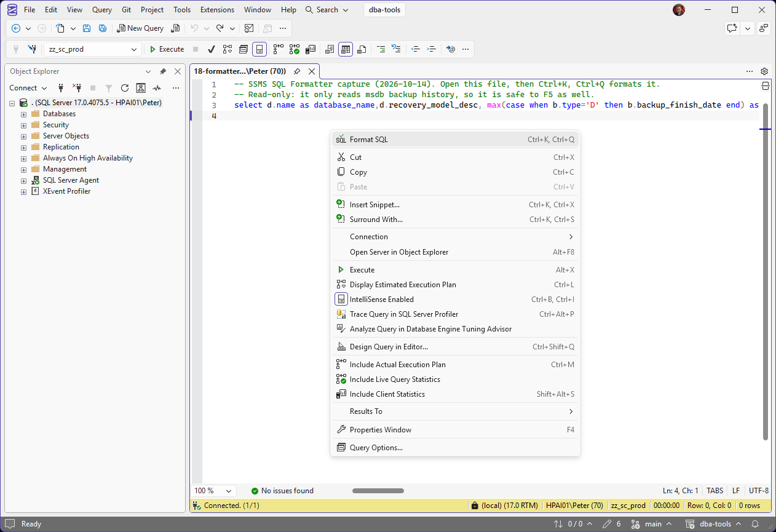
Task: Click the hierarchy diagram icon in Object Explorer toolbar
Action: click(x=141, y=88)
